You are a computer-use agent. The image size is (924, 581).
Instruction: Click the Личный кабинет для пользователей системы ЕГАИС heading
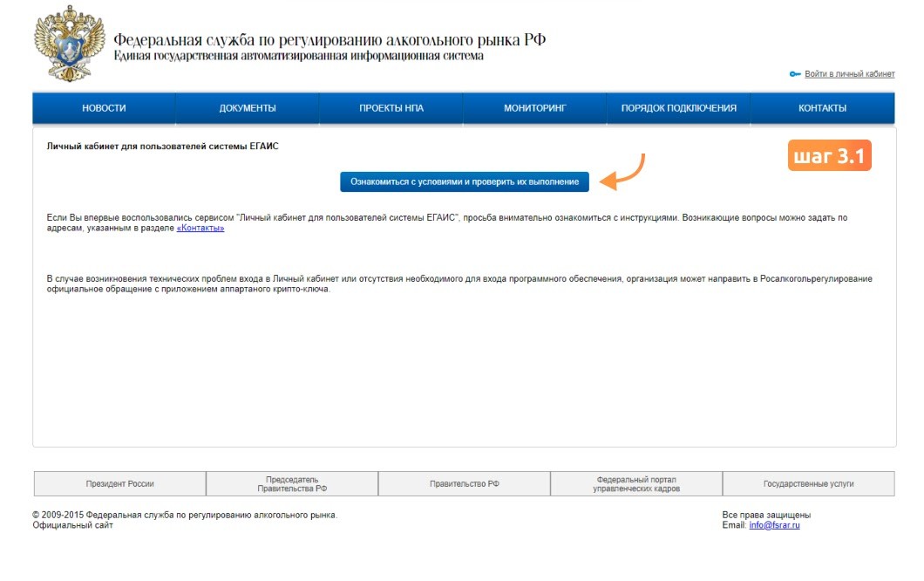point(163,146)
